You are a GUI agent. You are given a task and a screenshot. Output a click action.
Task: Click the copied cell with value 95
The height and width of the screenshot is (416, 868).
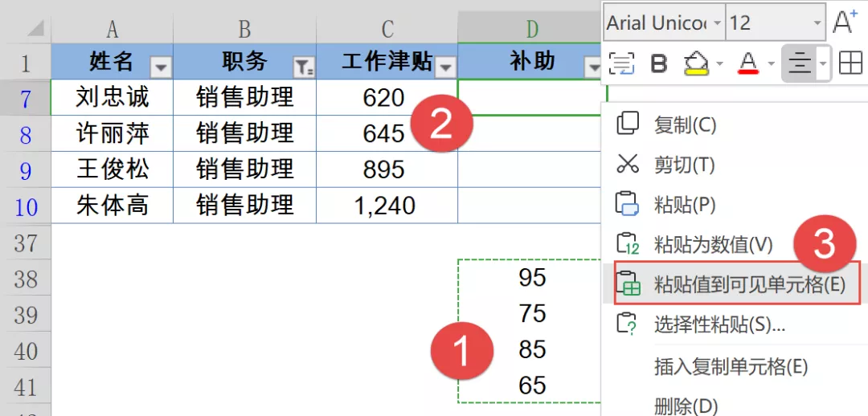pyautogui.click(x=530, y=278)
